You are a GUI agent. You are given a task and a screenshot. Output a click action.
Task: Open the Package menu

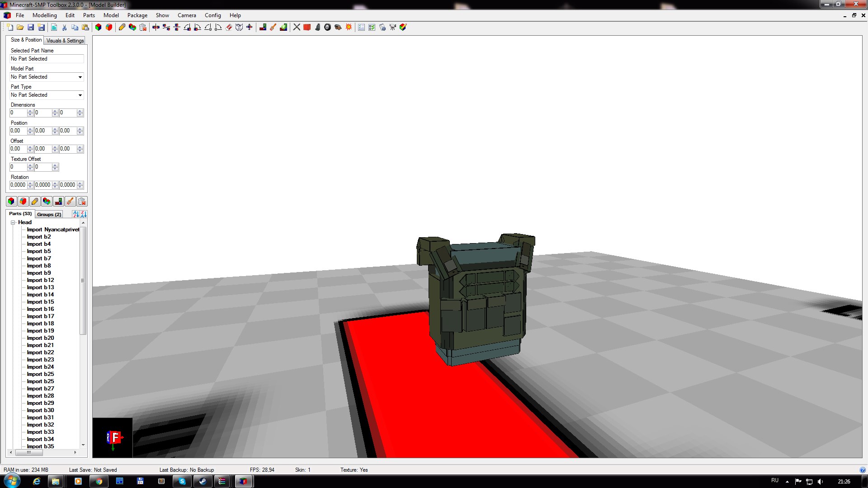[137, 15]
